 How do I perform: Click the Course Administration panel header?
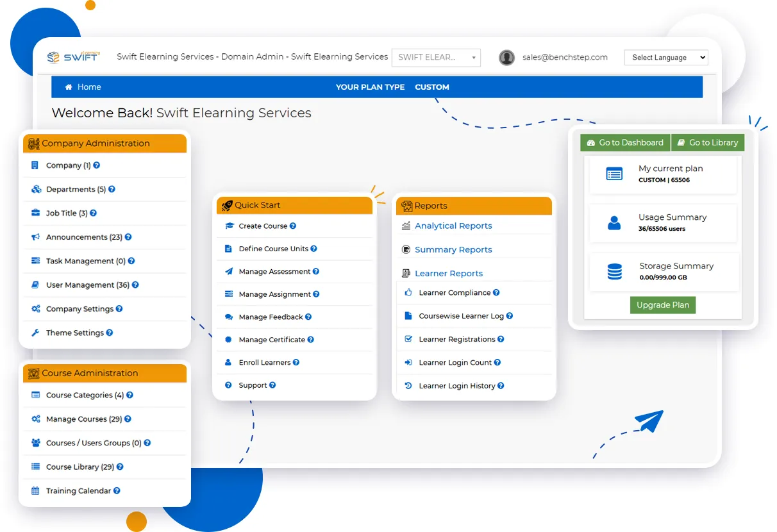pyautogui.click(x=104, y=373)
